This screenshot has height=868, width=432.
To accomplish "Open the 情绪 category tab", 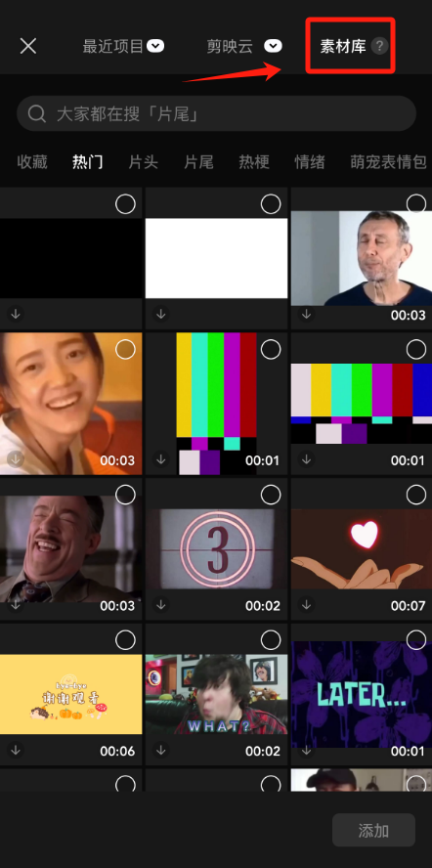I will click(x=310, y=162).
